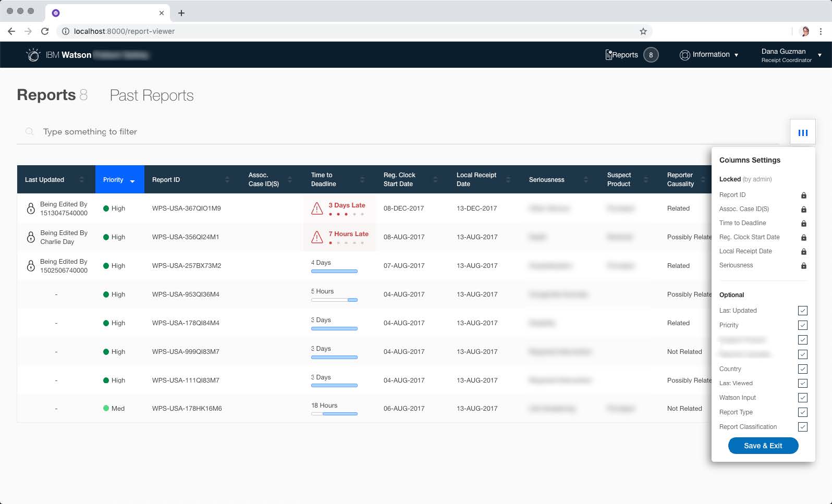Screen dimensions: 832x504
Task: Click the Save & Exit button
Action: [763, 446]
